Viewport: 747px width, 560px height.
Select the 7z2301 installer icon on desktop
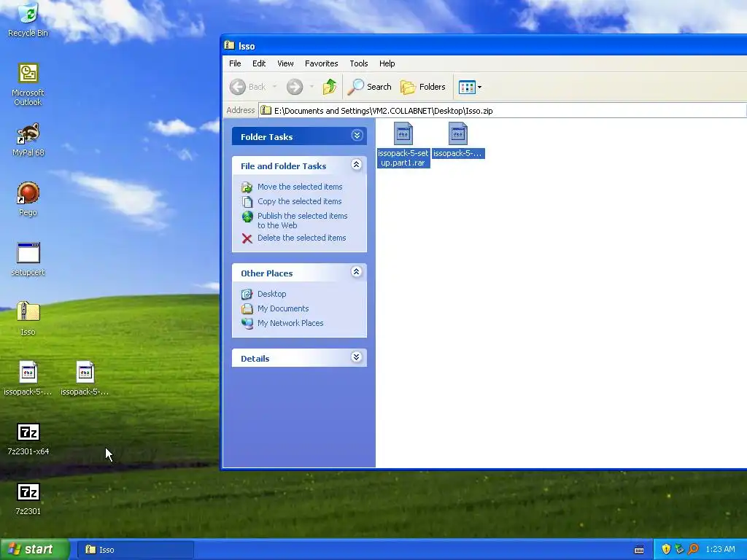[x=28, y=499]
